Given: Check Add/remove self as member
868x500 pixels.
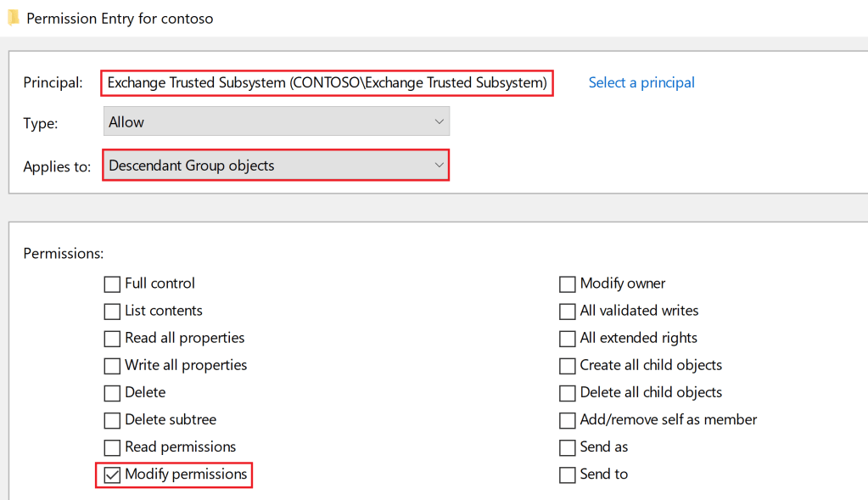Looking at the screenshot, I should click(x=568, y=420).
